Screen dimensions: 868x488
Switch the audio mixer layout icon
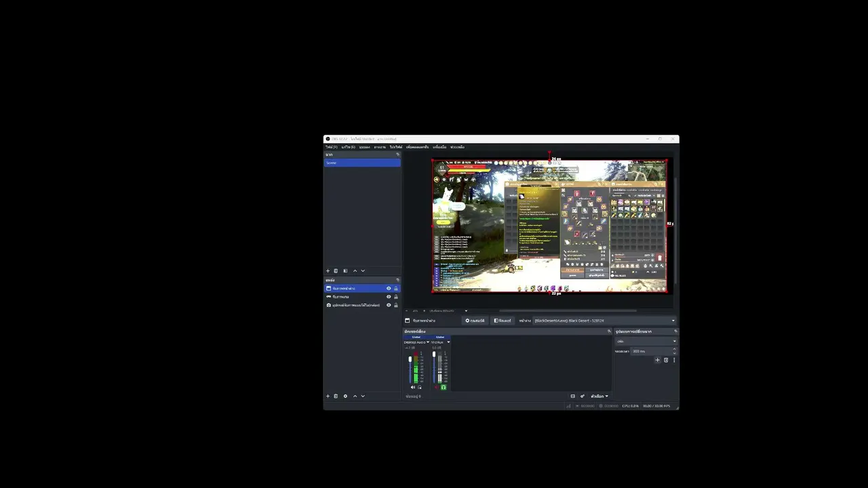[x=572, y=396]
